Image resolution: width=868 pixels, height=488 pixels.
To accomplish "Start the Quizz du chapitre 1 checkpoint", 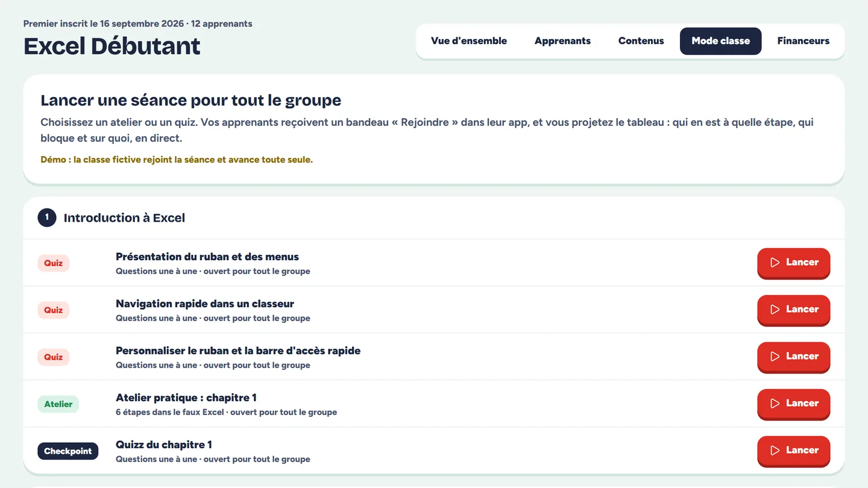I will pos(793,451).
